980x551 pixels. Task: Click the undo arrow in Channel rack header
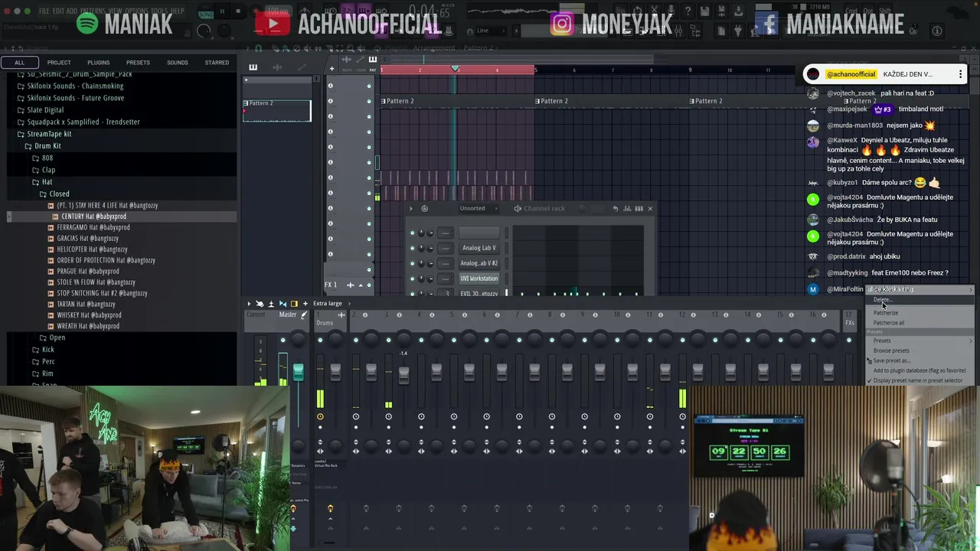tap(615, 208)
